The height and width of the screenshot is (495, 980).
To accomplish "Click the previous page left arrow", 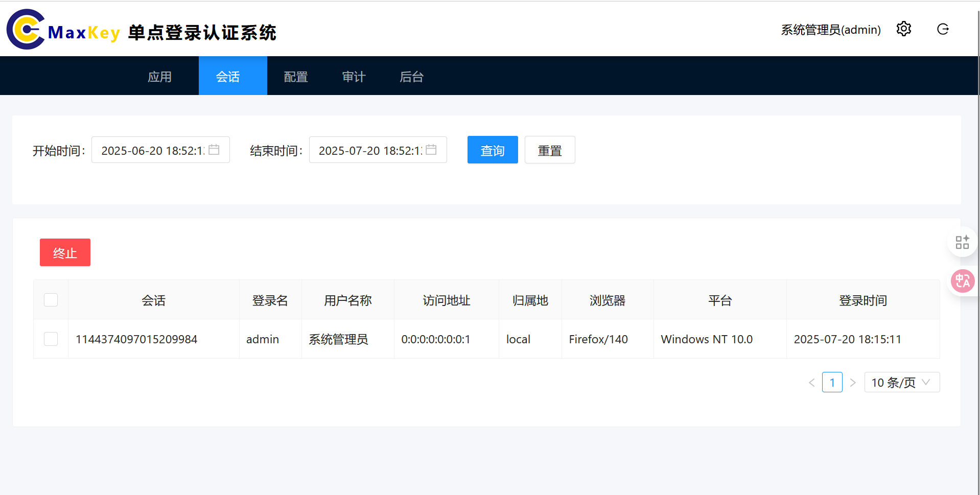I will click(812, 382).
